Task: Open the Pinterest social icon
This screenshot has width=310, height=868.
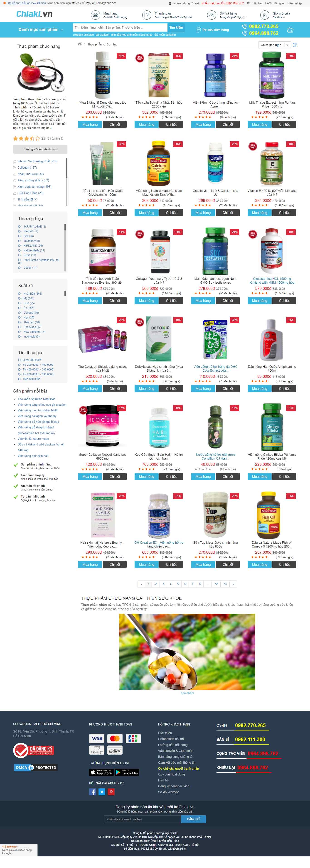Action: coord(111,792)
